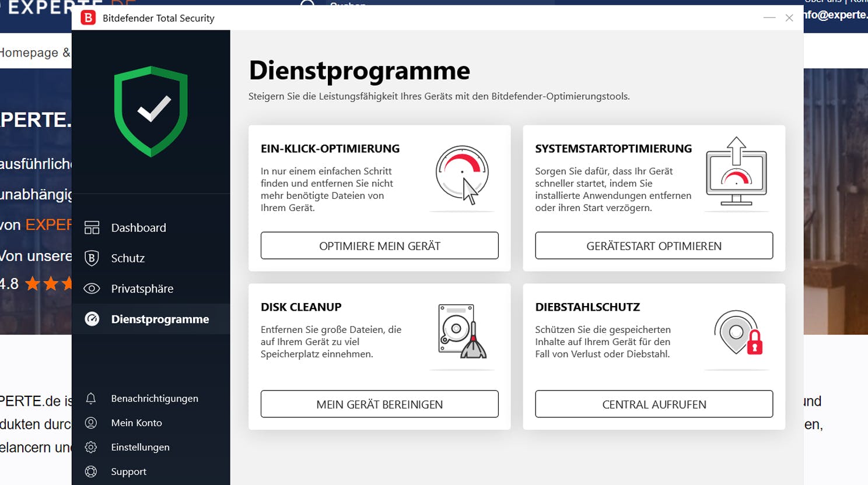Image resolution: width=868 pixels, height=485 pixels.
Task: Click GERÄTESTART OPTIMIEREN
Action: click(x=653, y=245)
